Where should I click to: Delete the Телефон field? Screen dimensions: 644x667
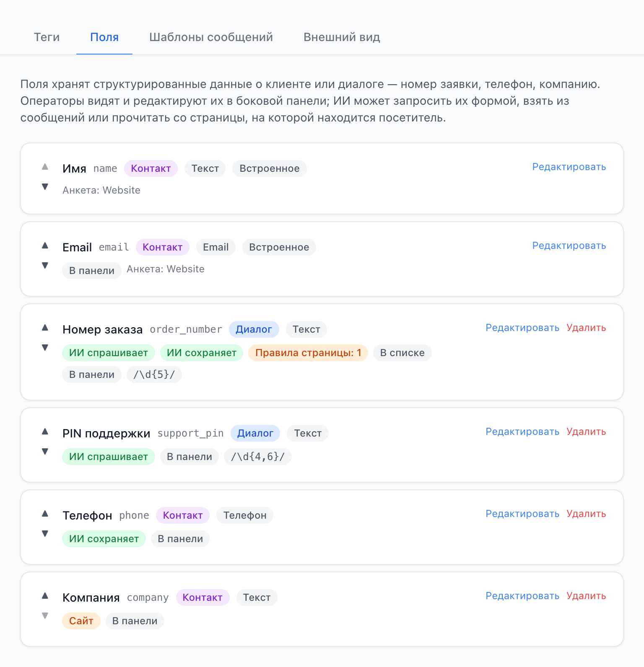tap(586, 514)
